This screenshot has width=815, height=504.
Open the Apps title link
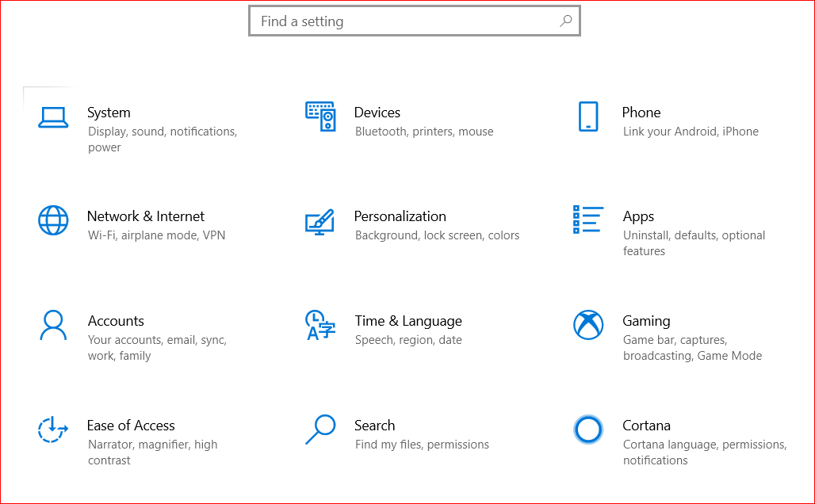coord(638,216)
